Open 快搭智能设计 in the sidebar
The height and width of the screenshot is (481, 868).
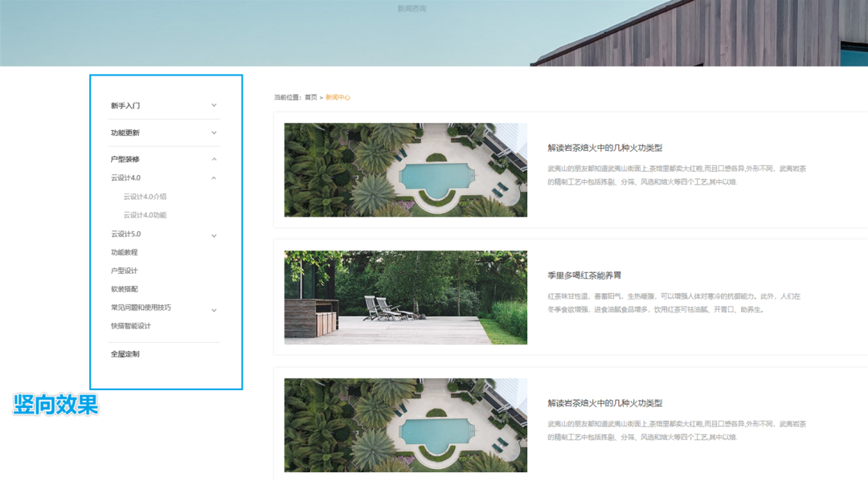(131, 326)
